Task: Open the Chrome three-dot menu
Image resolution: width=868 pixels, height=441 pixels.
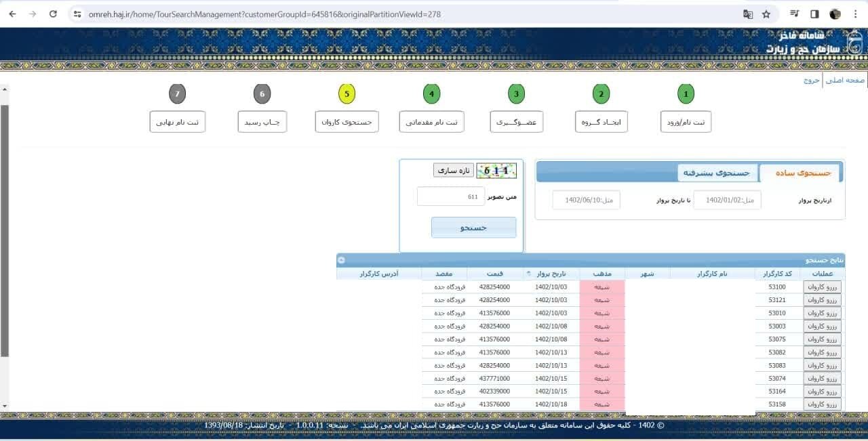Action: (855, 14)
